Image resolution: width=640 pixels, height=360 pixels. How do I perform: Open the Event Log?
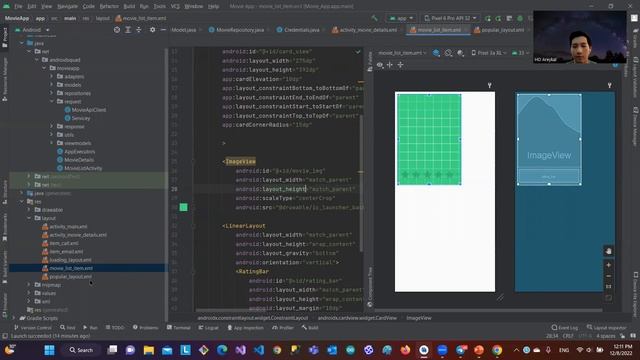[x=564, y=328]
